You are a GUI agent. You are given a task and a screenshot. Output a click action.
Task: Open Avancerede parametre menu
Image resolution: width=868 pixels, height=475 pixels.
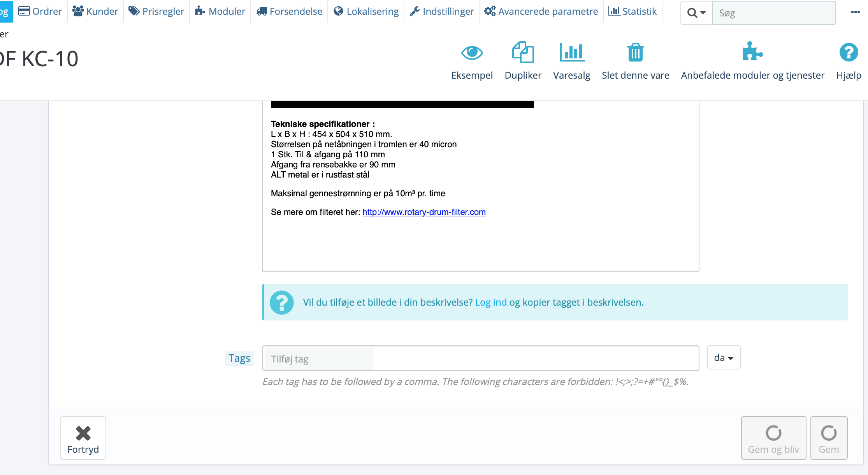pyautogui.click(x=541, y=11)
